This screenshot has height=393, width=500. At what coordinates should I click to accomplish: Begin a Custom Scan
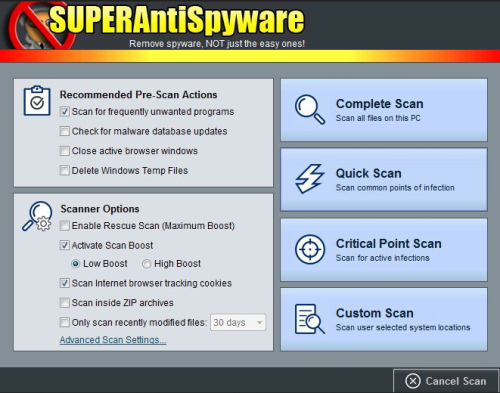(x=384, y=319)
